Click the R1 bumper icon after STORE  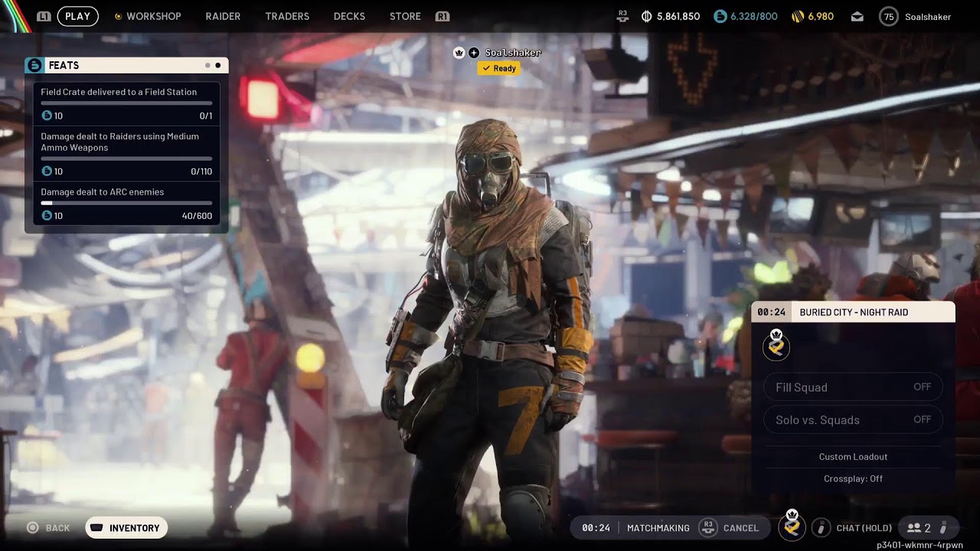click(442, 16)
